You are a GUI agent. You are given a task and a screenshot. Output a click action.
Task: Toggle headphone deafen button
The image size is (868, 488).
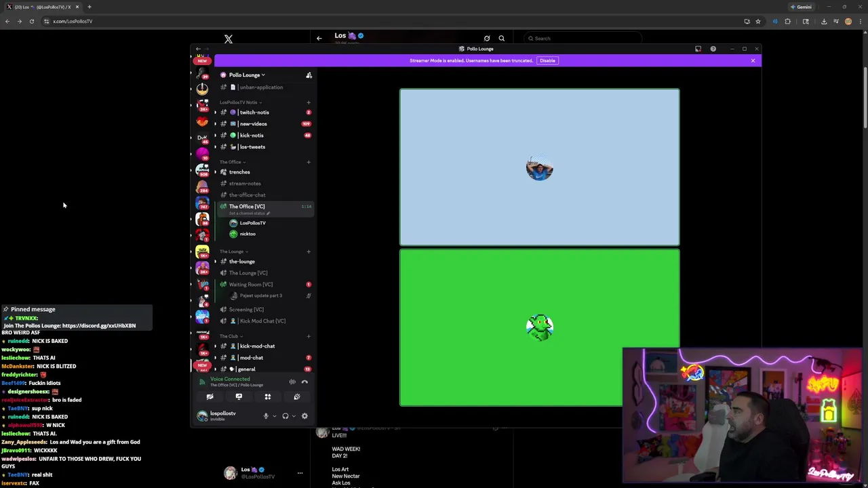[285, 416]
